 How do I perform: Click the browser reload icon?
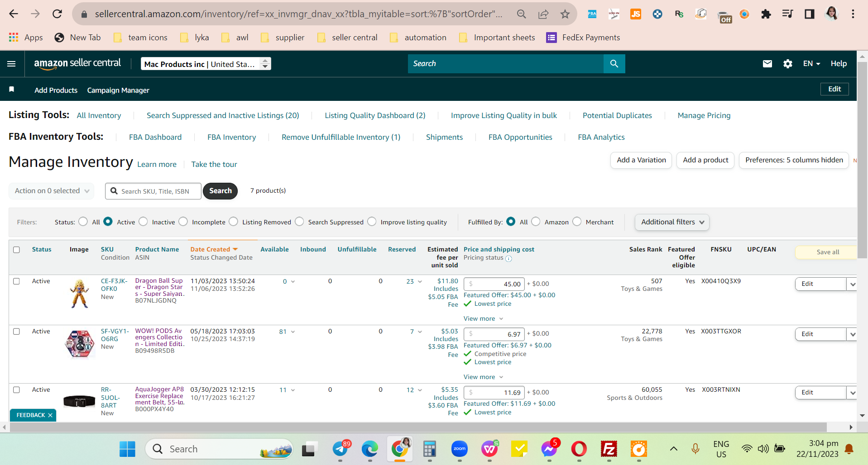coord(57,14)
